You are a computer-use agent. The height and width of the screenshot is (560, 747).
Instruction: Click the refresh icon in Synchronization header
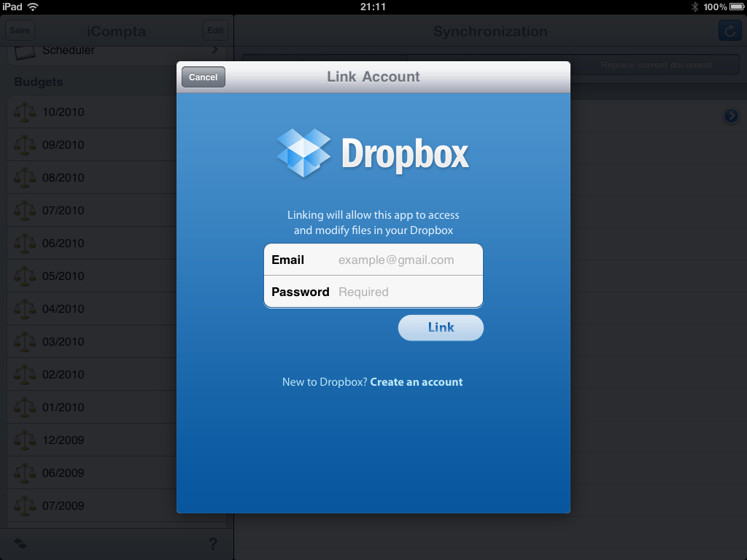tap(729, 30)
